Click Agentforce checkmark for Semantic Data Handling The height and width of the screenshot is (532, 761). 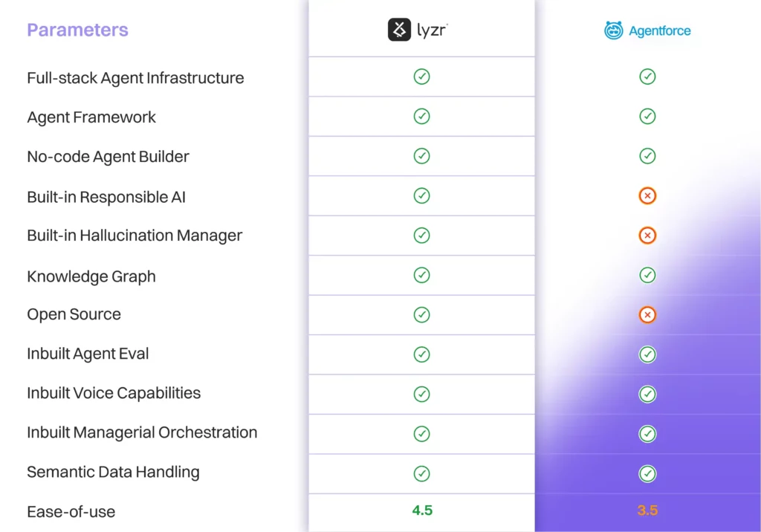647,473
